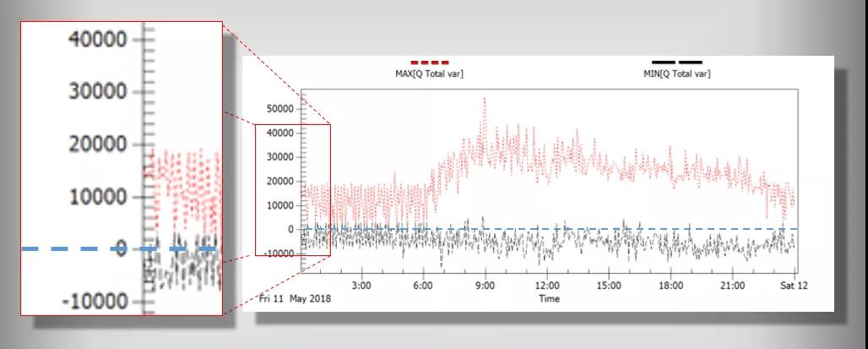868x349 pixels.
Task: Select the 12:00 time axis label
Action: coord(546,286)
